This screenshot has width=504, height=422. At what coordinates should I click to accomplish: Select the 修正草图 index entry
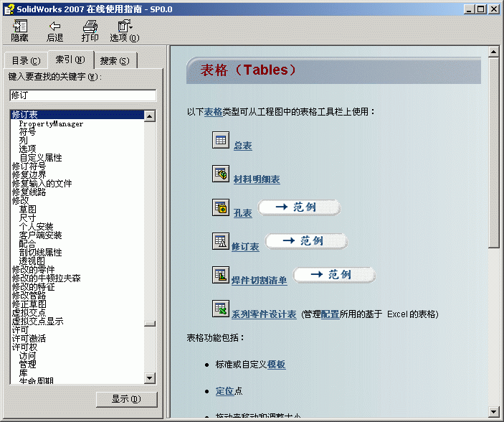29,304
